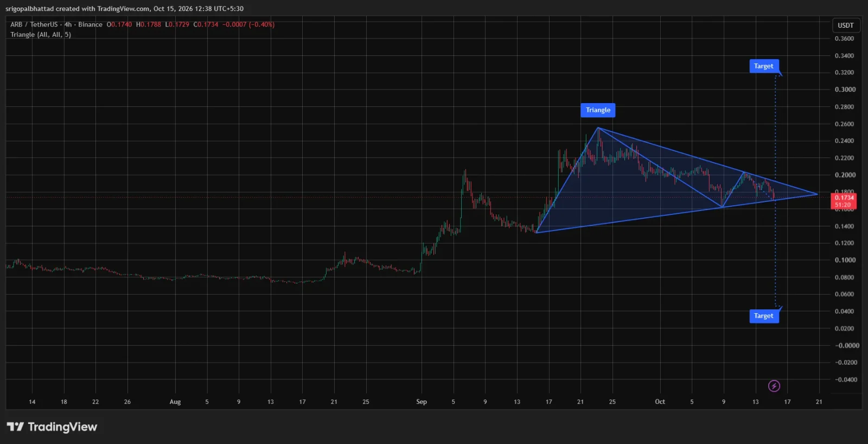Click the Aug label on time axis
The image size is (868, 444).
[x=175, y=402]
